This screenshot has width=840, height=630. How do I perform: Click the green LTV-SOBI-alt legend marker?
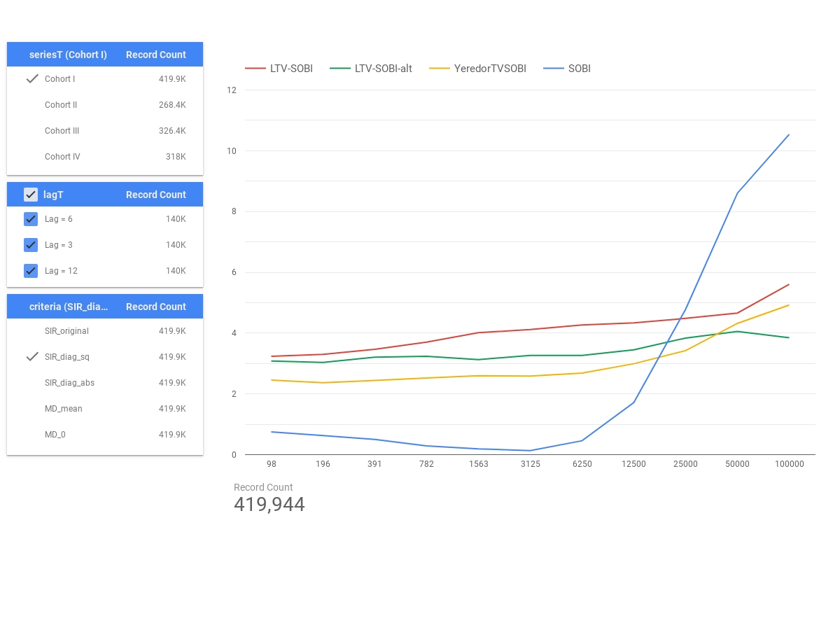tap(341, 68)
